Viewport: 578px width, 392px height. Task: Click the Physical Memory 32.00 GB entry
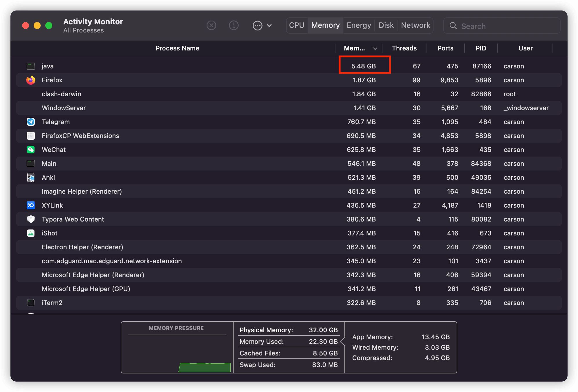(289, 330)
